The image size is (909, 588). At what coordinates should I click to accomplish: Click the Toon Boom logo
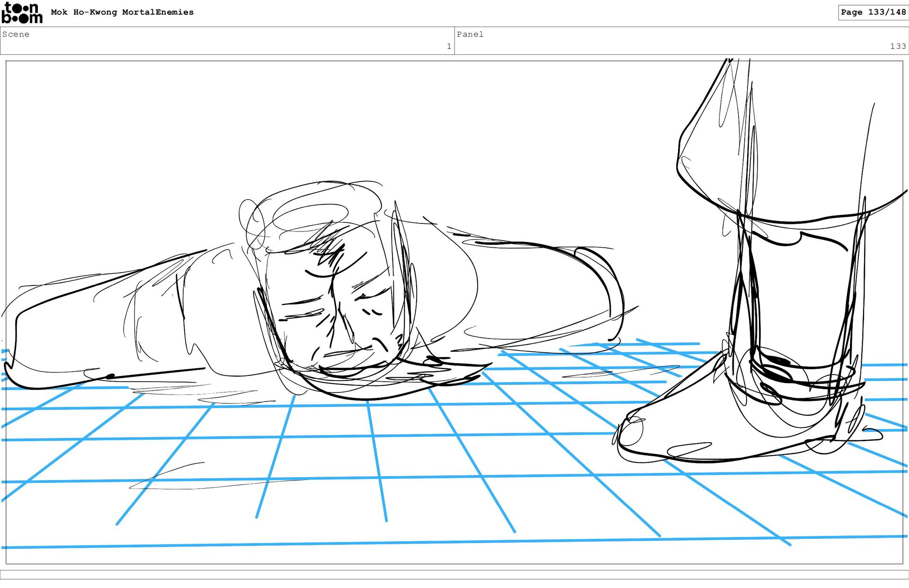(x=22, y=13)
